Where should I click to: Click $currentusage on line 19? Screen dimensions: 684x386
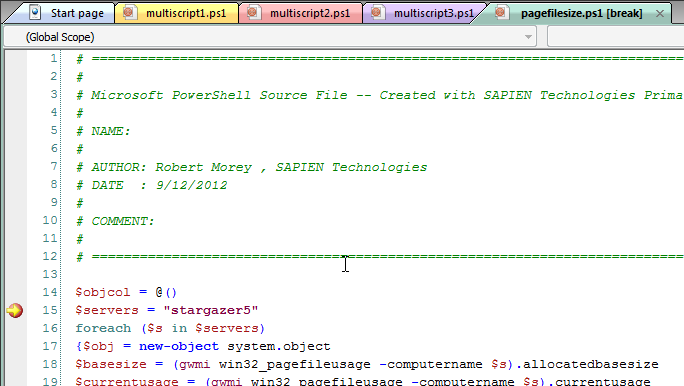(x=127, y=381)
